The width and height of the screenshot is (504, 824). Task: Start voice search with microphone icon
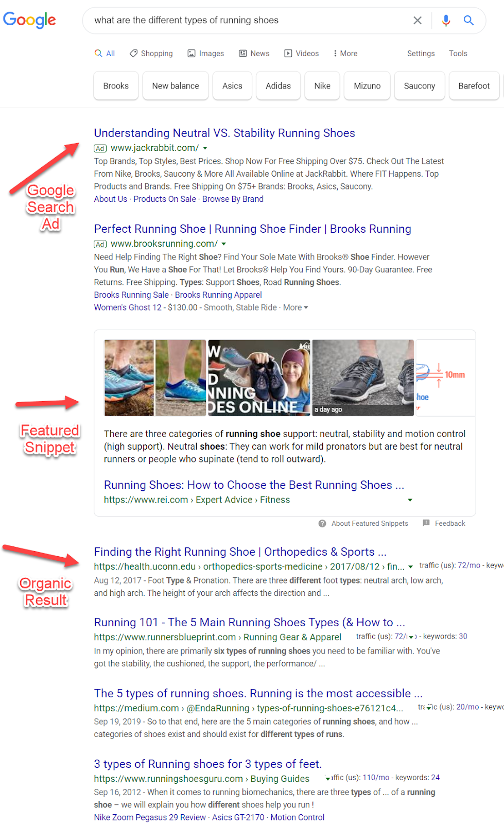pyautogui.click(x=446, y=20)
